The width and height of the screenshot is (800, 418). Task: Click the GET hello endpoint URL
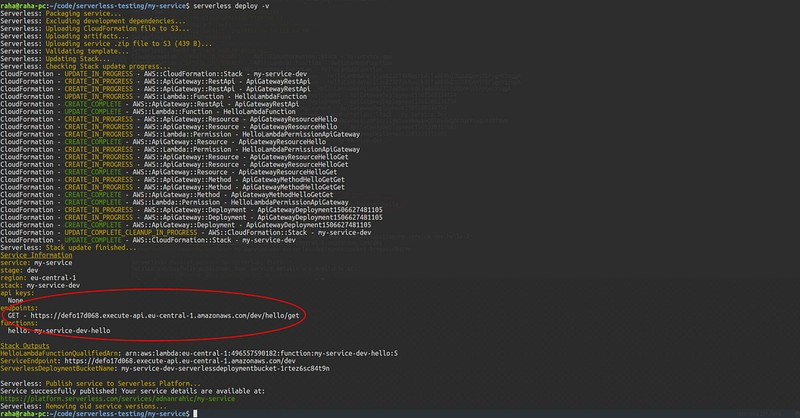pos(165,315)
